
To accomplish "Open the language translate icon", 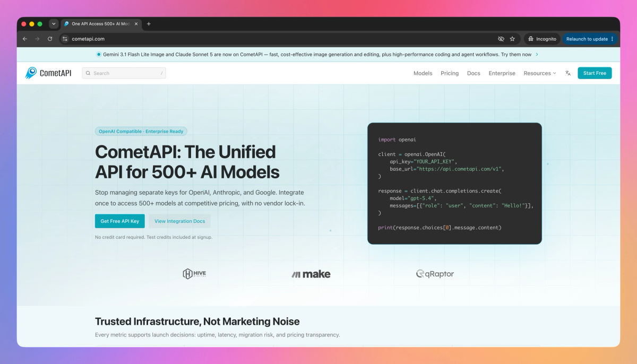I will pos(568,73).
